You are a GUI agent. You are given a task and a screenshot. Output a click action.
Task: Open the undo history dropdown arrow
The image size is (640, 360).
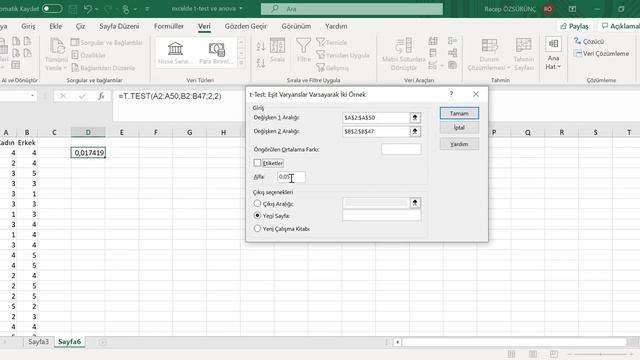coord(96,9)
